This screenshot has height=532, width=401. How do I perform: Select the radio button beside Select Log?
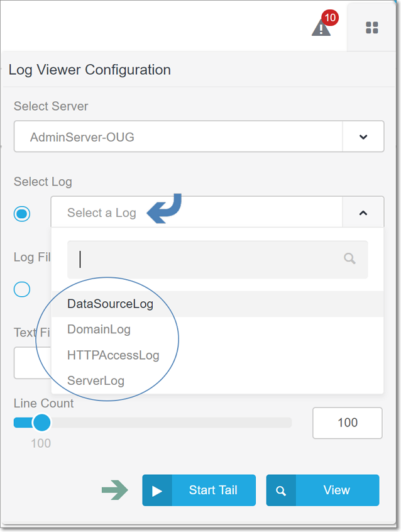(22, 214)
